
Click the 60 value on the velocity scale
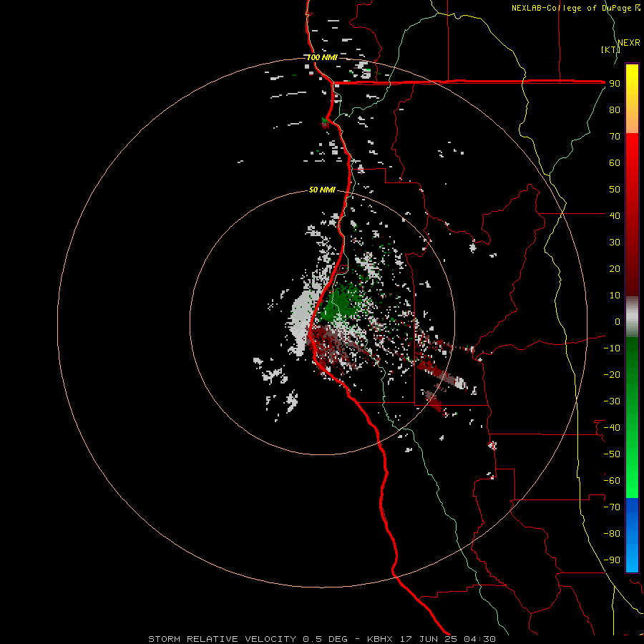coord(615,162)
